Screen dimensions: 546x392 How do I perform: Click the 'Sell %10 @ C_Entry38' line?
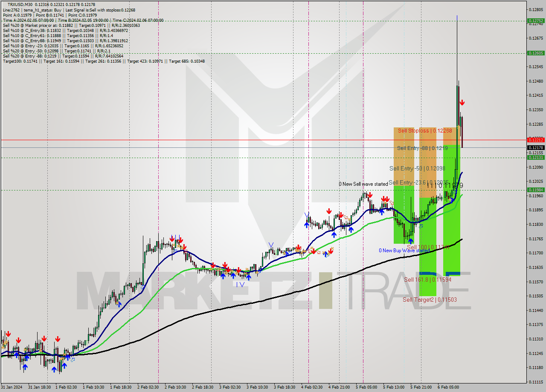(65, 30)
